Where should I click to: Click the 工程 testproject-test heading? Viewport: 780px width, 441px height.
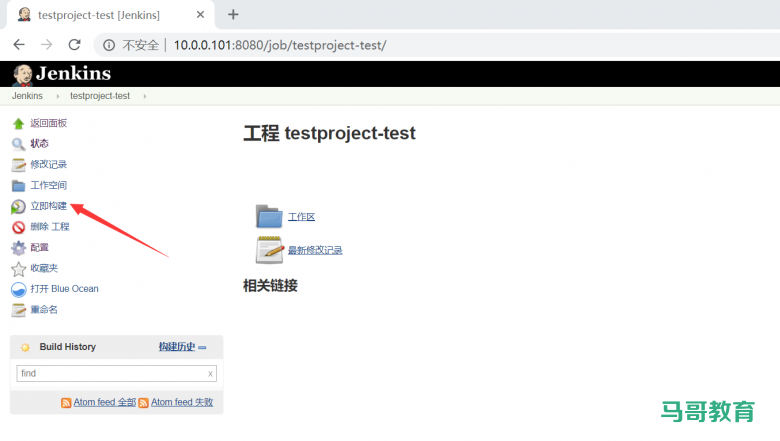[x=329, y=133]
